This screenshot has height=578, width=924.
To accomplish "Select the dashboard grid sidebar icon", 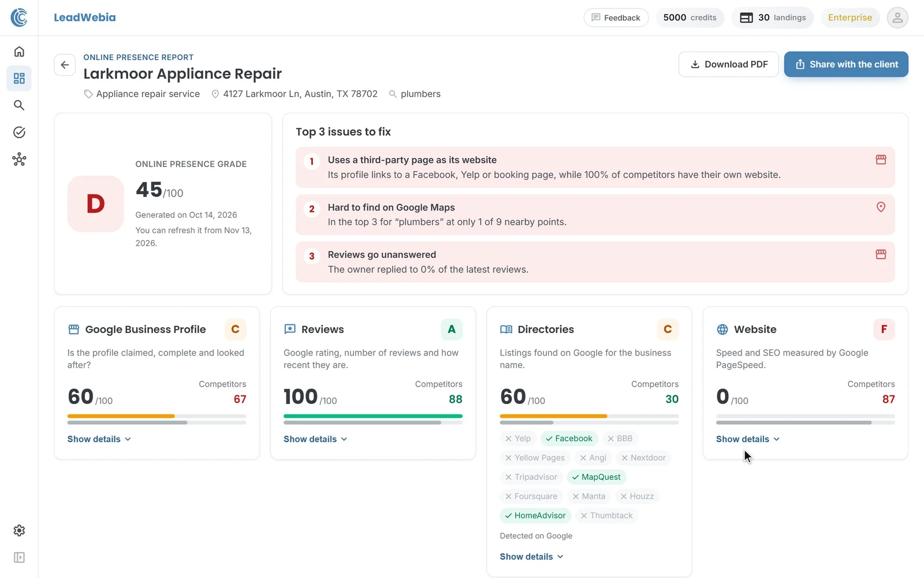I will click(x=19, y=78).
